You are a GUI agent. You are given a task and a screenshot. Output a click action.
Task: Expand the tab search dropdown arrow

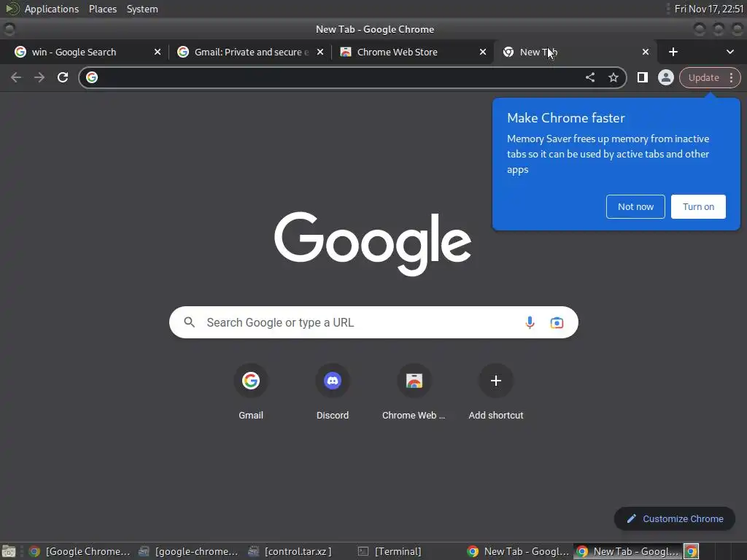pos(729,52)
